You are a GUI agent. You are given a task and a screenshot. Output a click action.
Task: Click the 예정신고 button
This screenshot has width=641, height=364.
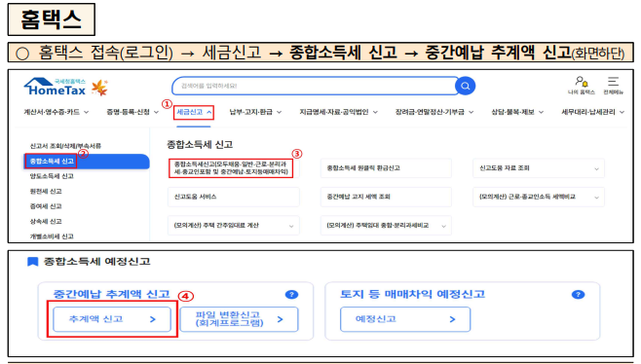(x=405, y=319)
